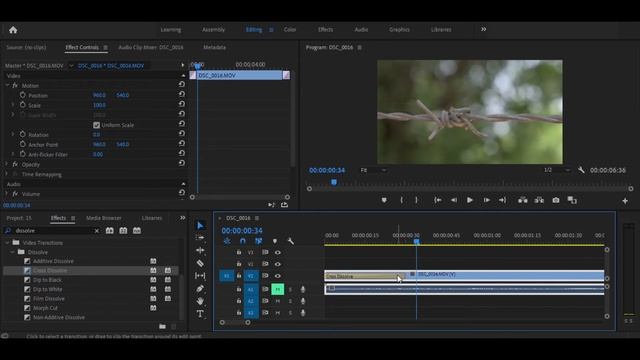The height and width of the screenshot is (360, 640).
Task: Open the Program monitor Button Editor plus
Action: 625,200
